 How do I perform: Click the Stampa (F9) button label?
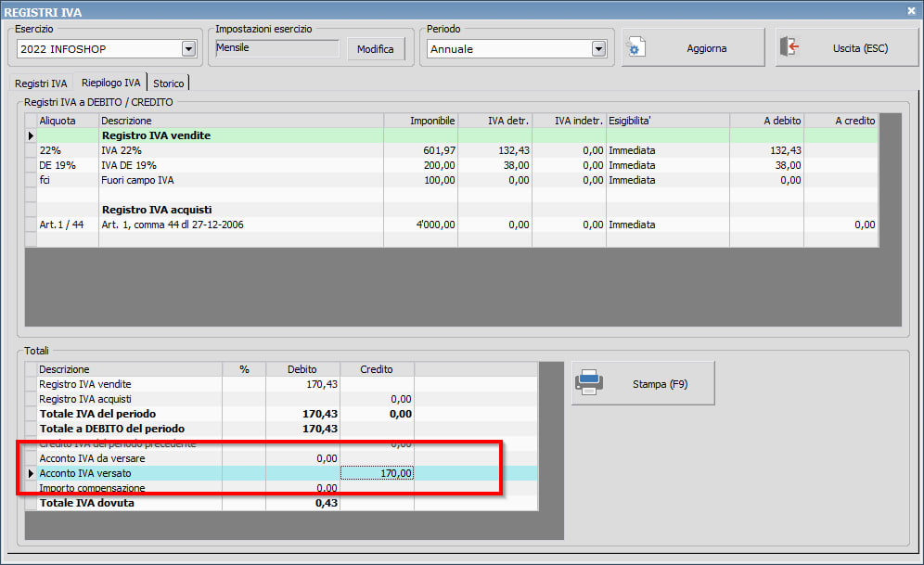(660, 384)
